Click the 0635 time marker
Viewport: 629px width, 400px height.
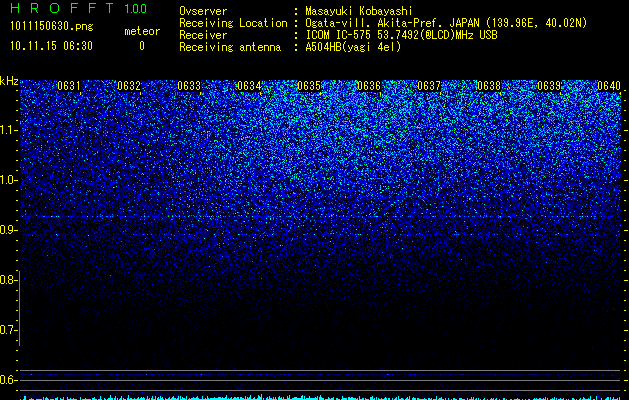pyautogui.click(x=309, y=86)
